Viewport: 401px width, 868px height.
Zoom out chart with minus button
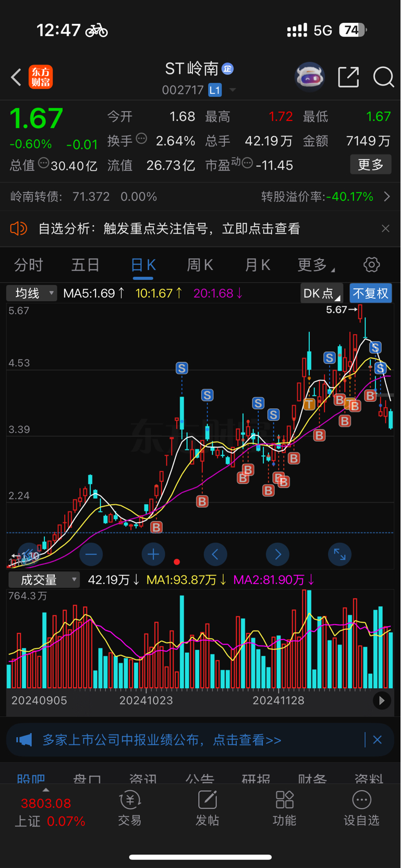coord(91,554)
